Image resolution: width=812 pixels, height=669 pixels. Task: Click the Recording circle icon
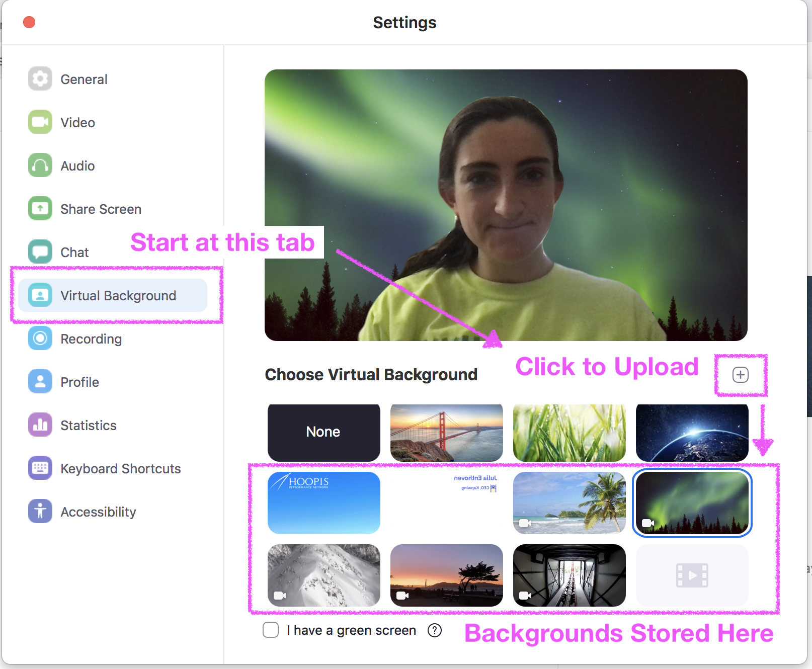coord(40,339)
